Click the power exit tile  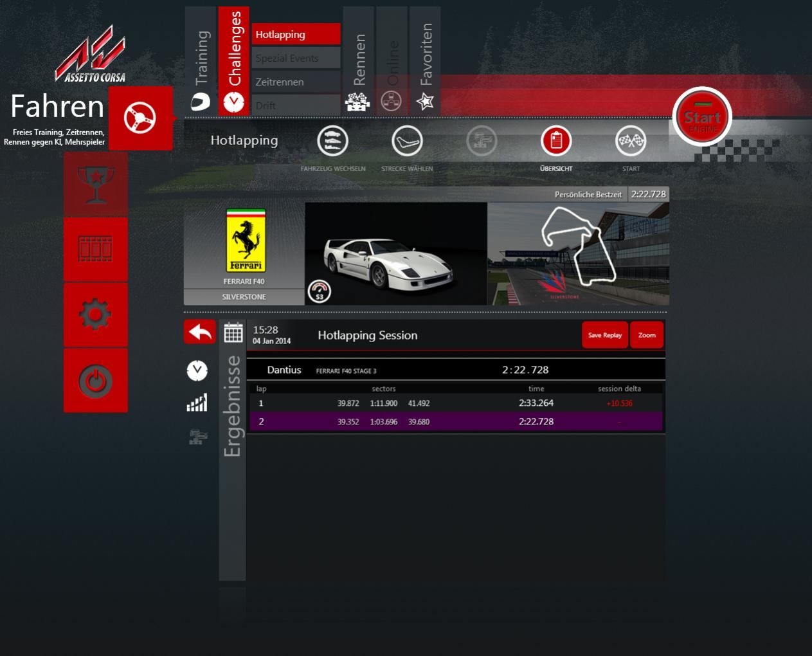click(95, 381)
